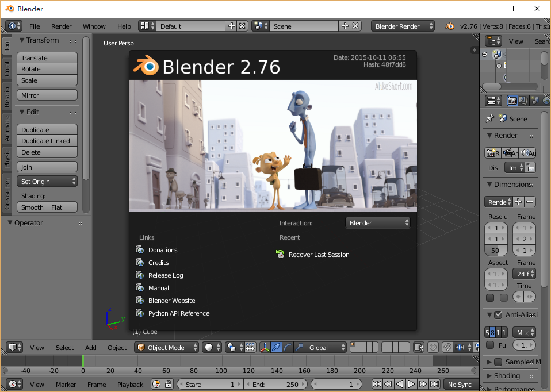
Task: Jump to the timeline's first frame
Action: click(377, 384)
